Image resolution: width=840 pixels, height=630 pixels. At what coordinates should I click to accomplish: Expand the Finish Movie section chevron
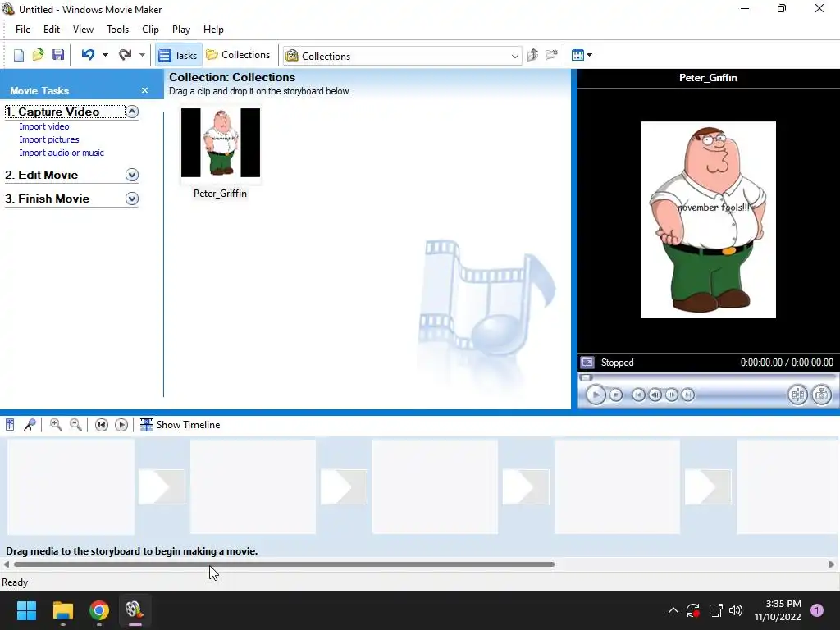[x=132, y=199]
